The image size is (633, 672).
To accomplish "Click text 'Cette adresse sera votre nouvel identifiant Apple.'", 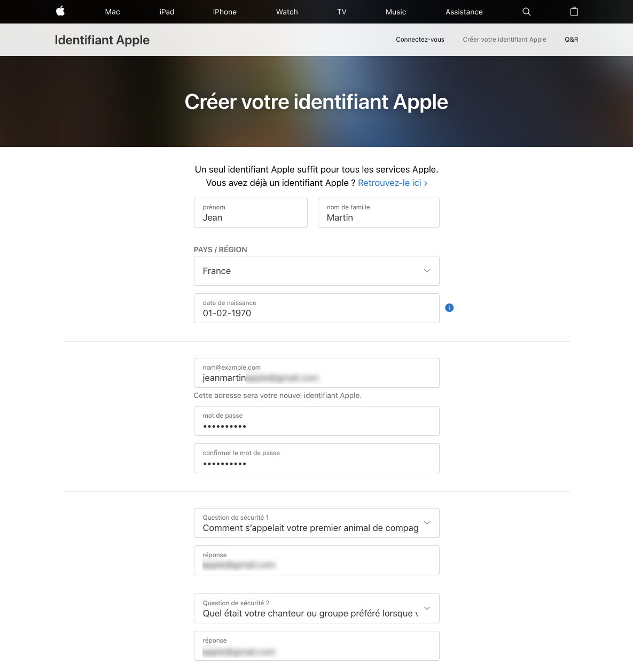I will tap(278, 395).
